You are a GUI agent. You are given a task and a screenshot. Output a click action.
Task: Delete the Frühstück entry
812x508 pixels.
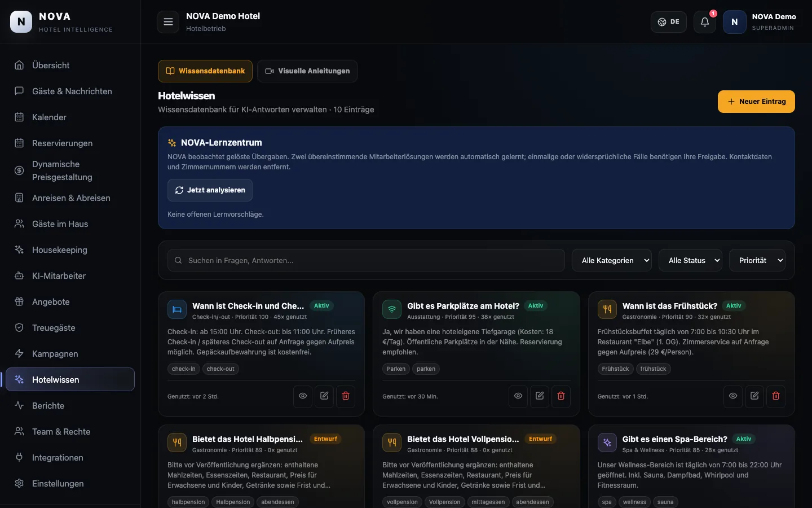tap(776, 396)
